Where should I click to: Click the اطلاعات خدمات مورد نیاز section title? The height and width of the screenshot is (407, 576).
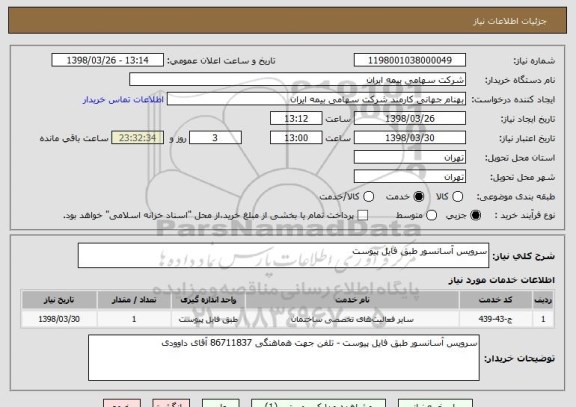pyautogui.click(x=501, y=280)
